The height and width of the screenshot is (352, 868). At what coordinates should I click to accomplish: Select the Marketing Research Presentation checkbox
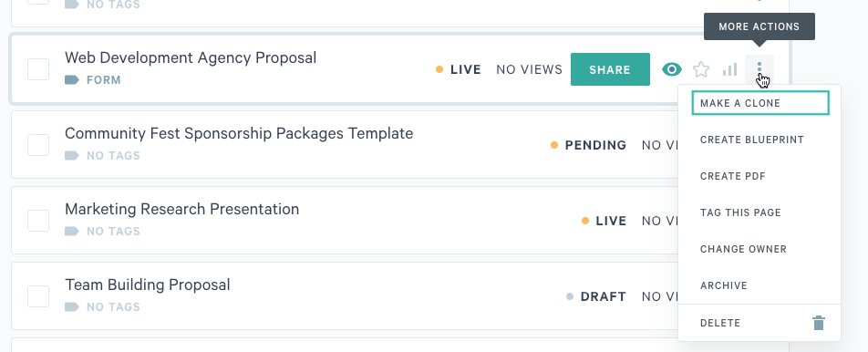38,221
